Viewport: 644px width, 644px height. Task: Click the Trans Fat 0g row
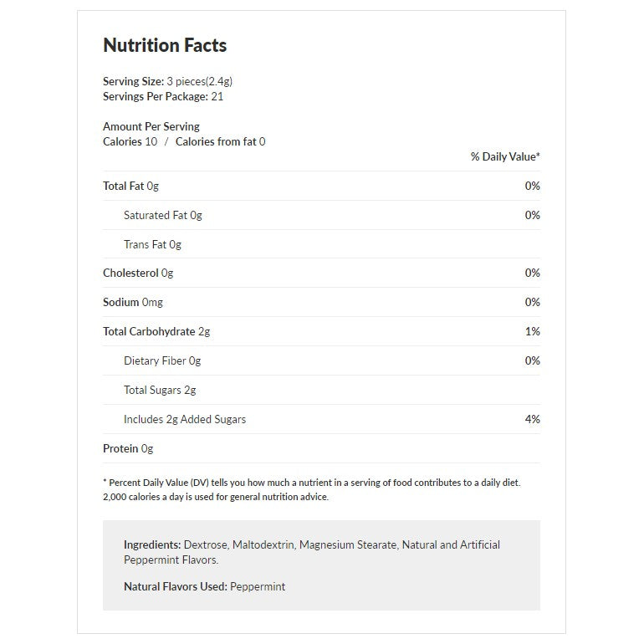coord(152,244)
